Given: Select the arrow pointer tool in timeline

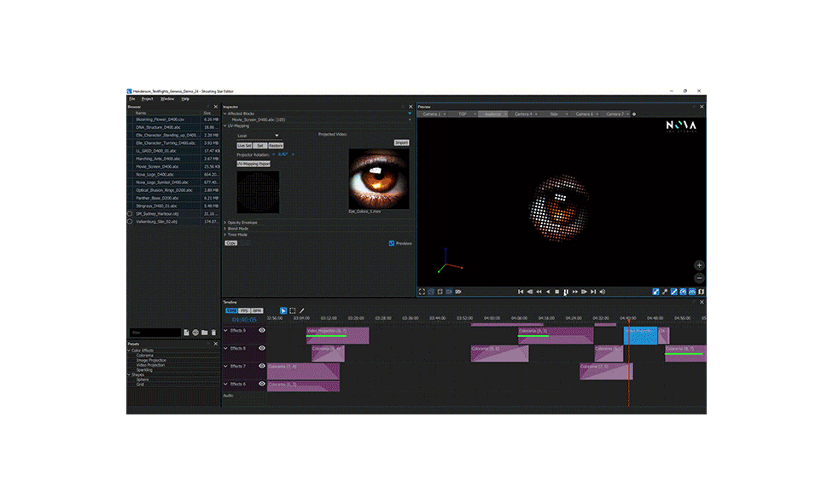Looking at the screenshot, I should click(283, 310).
